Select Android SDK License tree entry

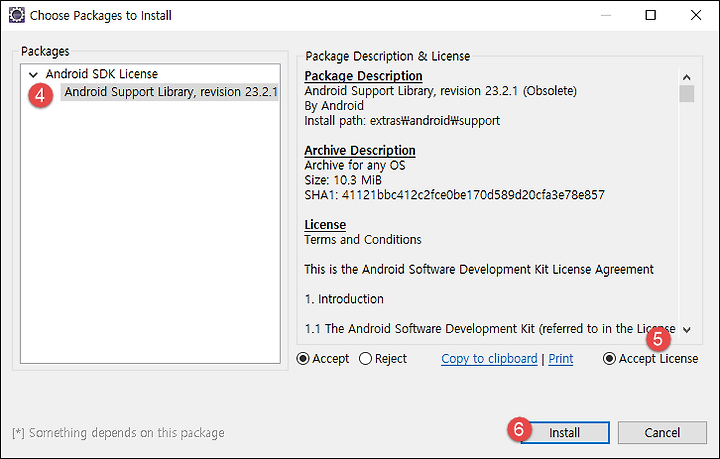(101, 74)
